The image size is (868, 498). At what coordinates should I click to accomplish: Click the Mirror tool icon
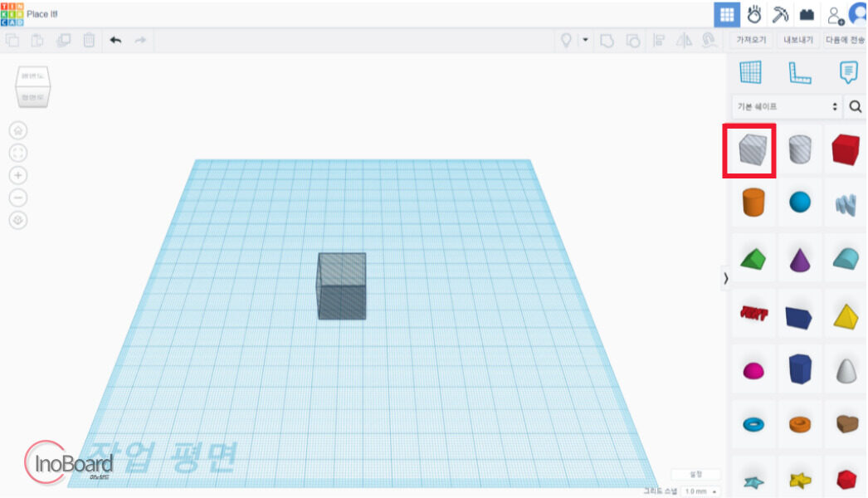pyautogui.click(x=685, y=41)
